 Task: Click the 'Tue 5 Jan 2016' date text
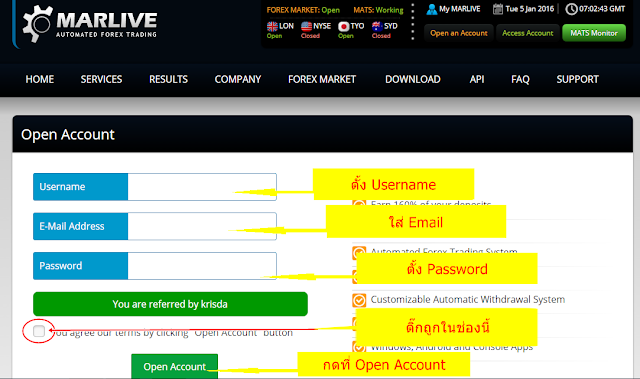(x=529, y=9)
